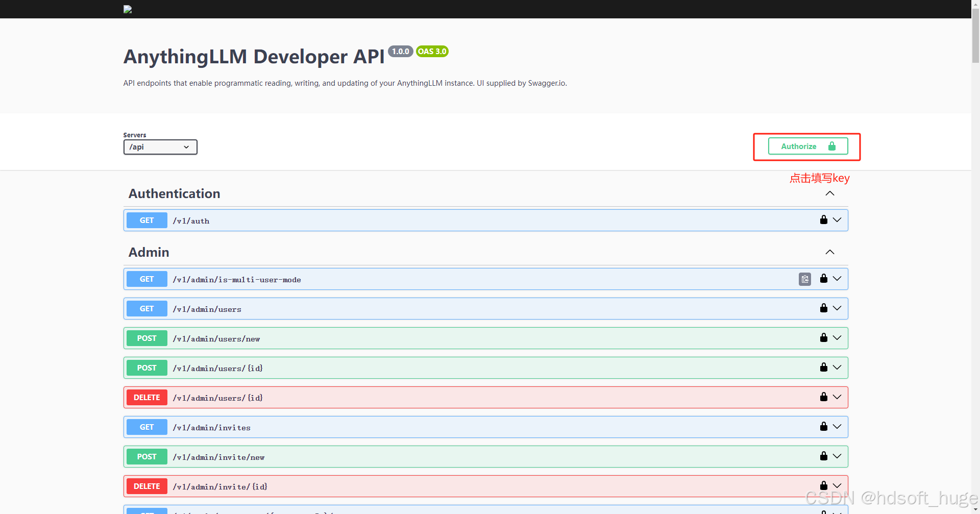The height and width of the screenshot is (514, 980).
Task: Expand the GET /v1/auth endpoint chevron
Action: pos(837,220)
